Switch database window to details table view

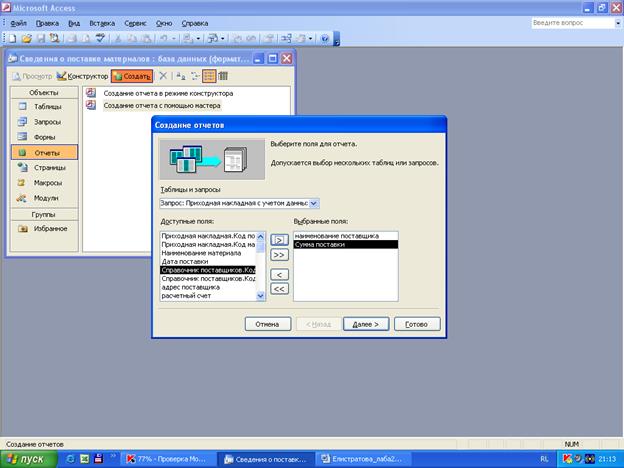coord(223,76)
